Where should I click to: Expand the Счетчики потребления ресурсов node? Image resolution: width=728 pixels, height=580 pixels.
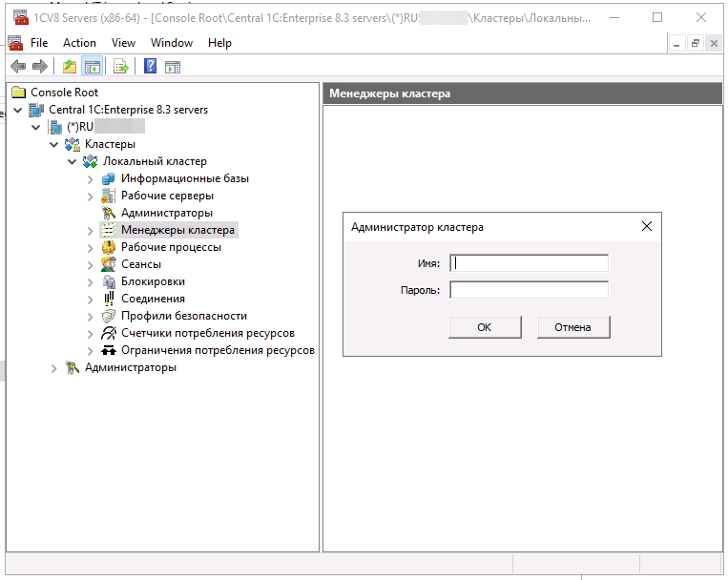(x=91, y=334)
